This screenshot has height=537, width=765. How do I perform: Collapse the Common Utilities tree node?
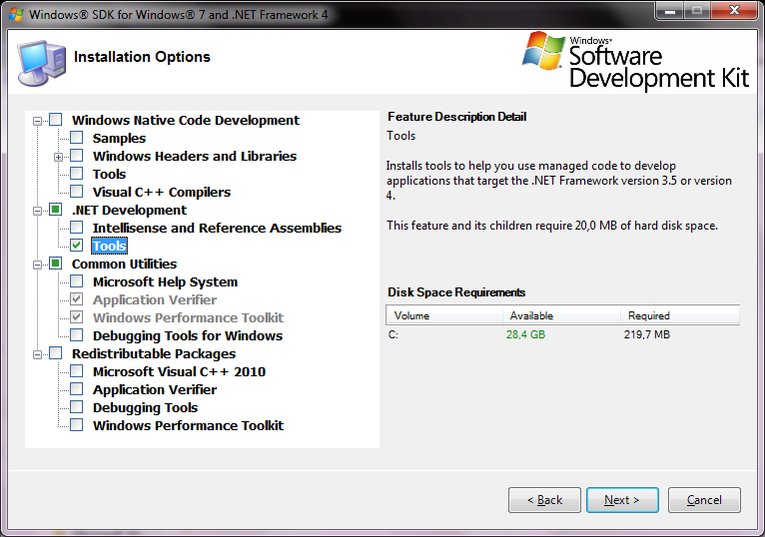pyautogui.click(x=37, y=265)
